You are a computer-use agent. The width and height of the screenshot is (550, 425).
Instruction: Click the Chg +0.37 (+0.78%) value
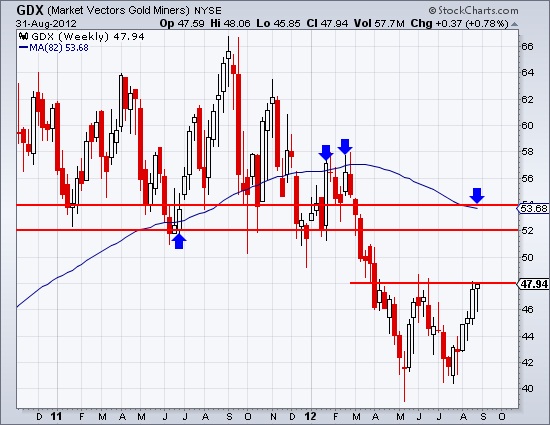[459, 23]
